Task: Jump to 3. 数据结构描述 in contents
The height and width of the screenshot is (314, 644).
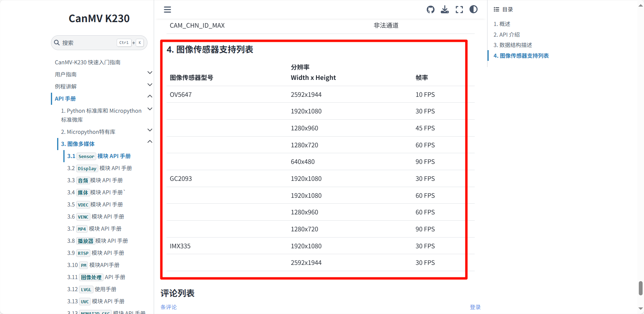Action: point(512,45)
